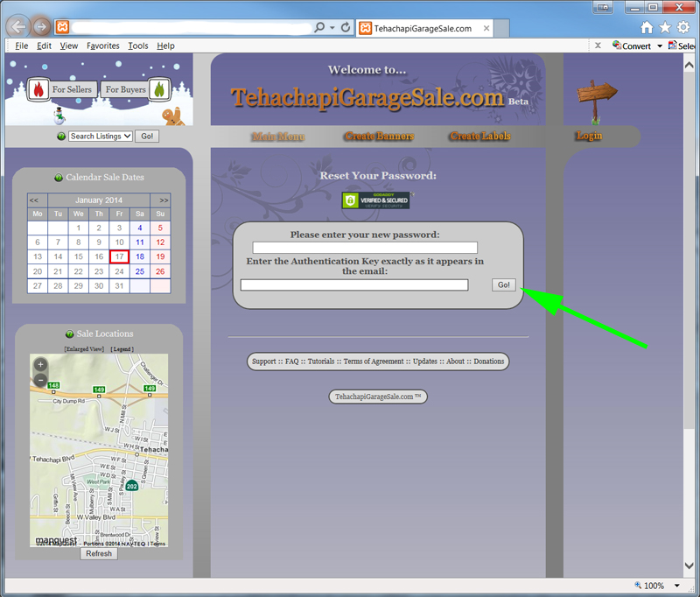
Task: Open a new blank tab
Action: click(501, 29)
